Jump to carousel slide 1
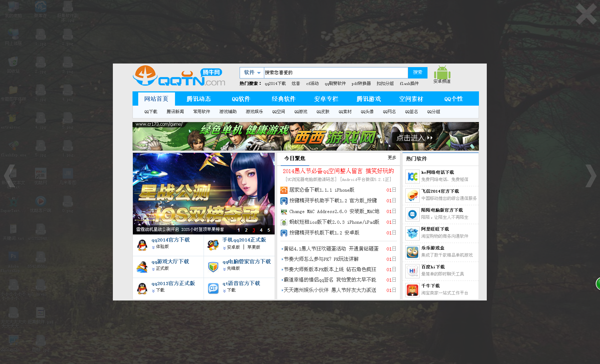The height and width of the screenshot is (364, 600). click(239, 230)
